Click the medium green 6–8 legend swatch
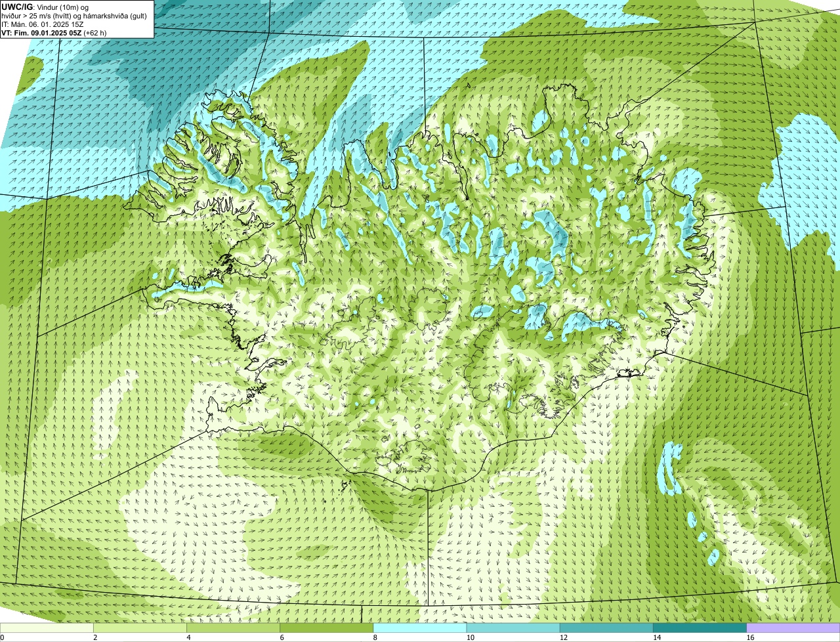840x642 pixels. 327,628
